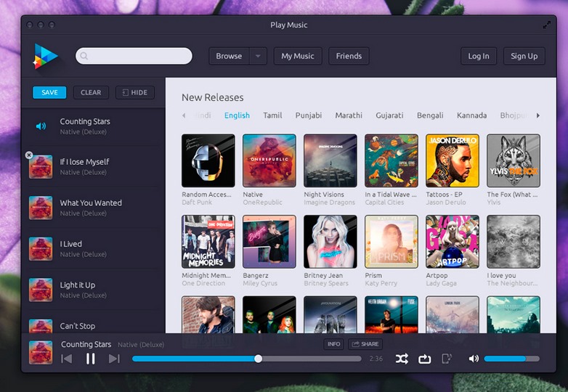Pause the current track
This screenshot has width=568, height=392.
click(91, 359)
